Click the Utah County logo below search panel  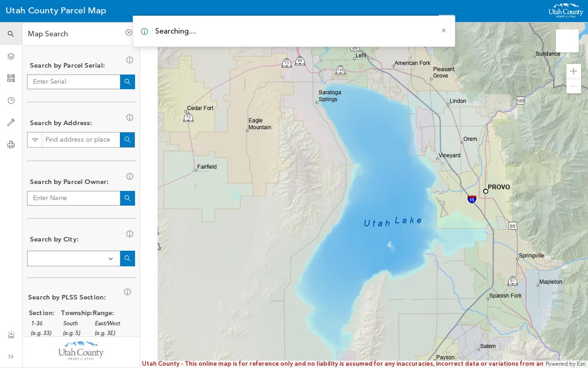click(81, 351)
